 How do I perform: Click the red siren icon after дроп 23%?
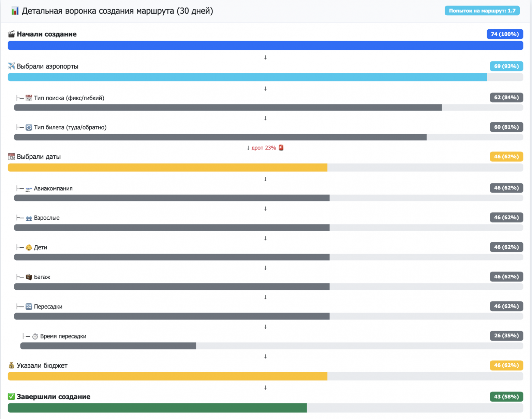(281, 148)
